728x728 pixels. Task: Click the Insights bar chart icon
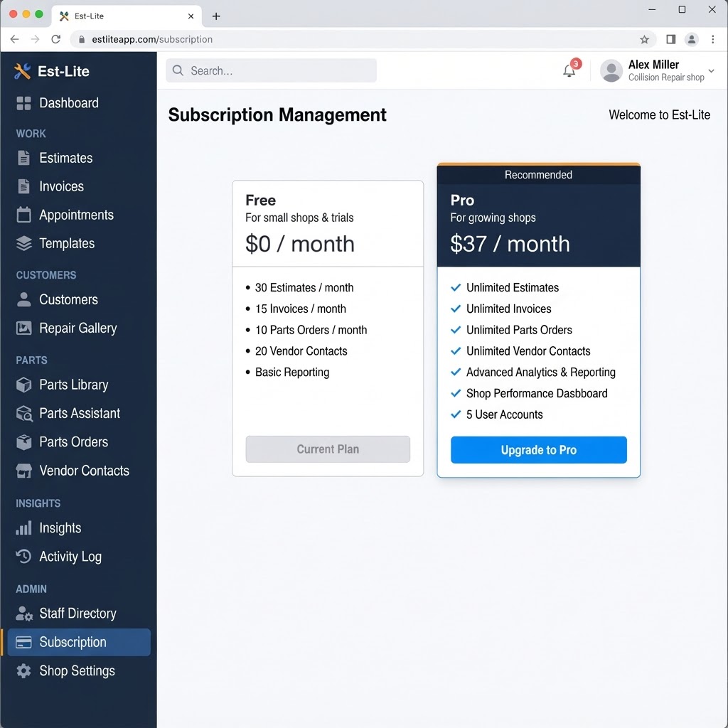[x=23, y=528]
